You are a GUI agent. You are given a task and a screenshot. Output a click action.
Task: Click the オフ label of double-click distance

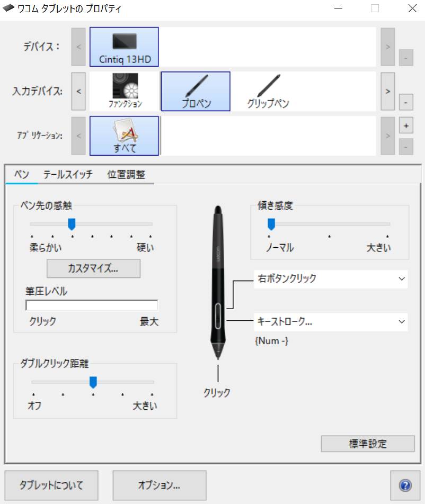(x=34, y=406)
